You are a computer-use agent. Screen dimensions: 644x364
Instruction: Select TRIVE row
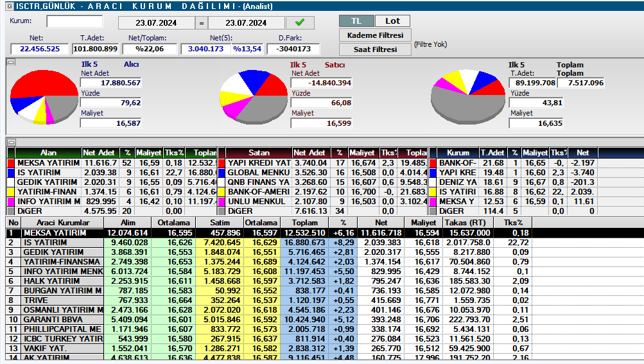(324, 300)
